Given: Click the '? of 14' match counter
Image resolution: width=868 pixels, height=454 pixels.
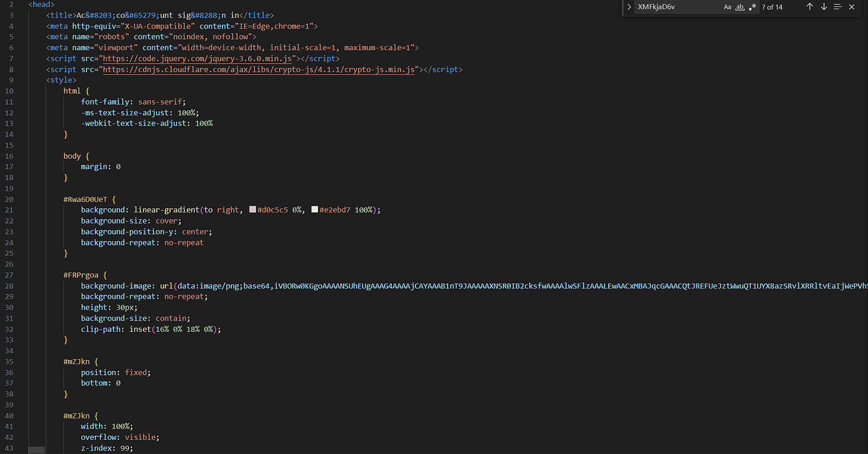Looking at the screenshot, I should click(773, 7).
